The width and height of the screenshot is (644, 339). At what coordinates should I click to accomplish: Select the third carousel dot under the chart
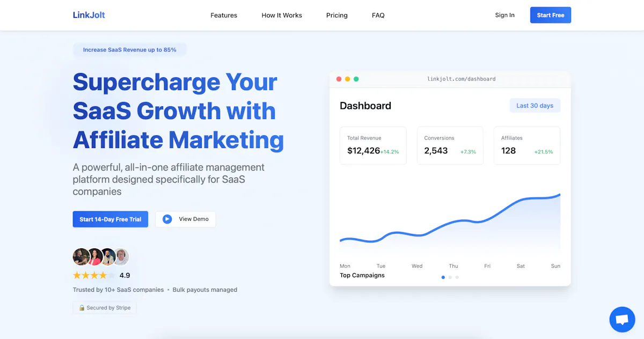[x=457, y=277]
